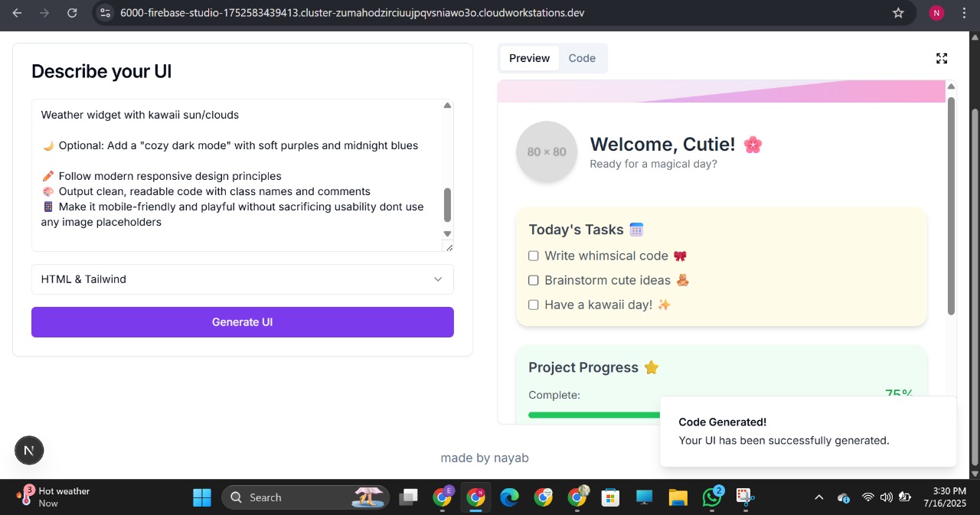Open Microsoft Store from the taskbar

pos(610,497)
